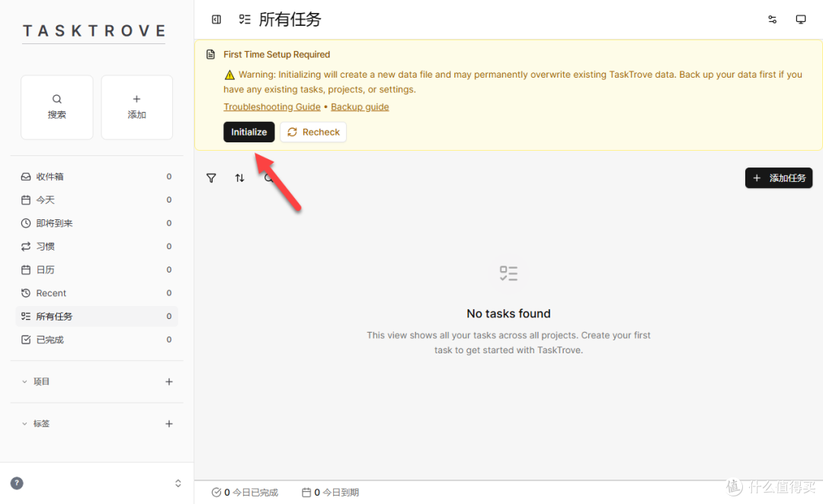Open the 收件箱 inbox view
823x504 pixels.
coord(97,177)
